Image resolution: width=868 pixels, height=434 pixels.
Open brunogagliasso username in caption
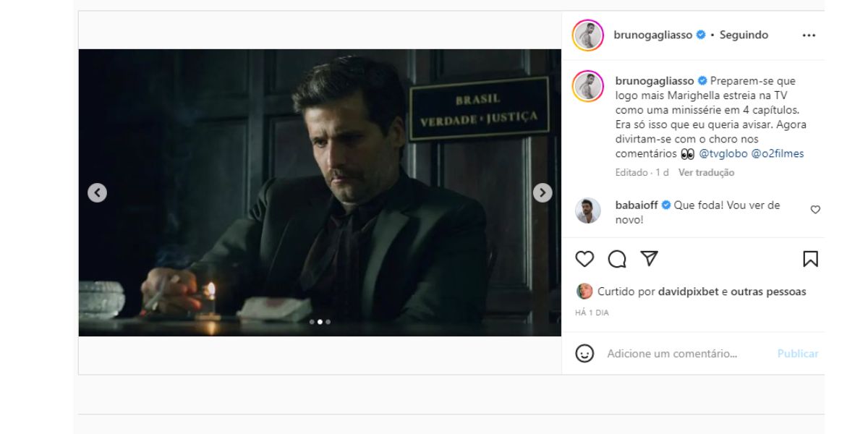coord(655,81)
